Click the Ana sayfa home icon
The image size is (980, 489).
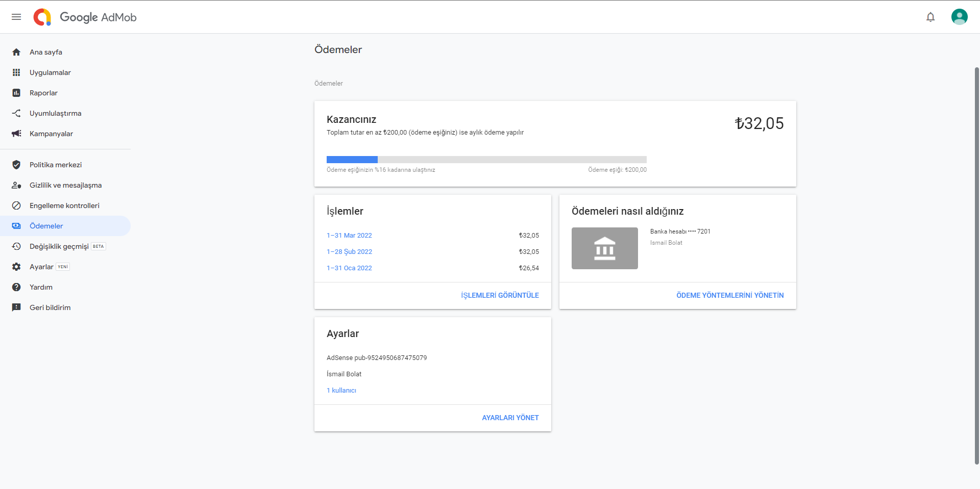point(16,52)
